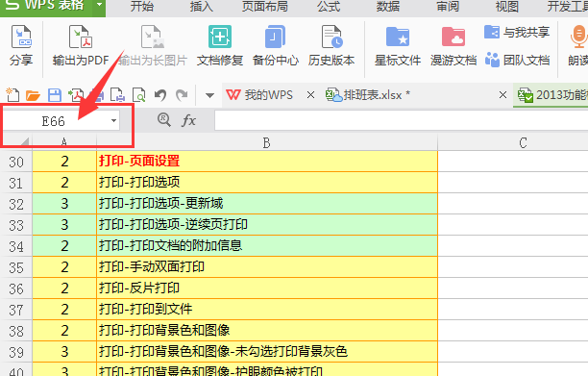Screen dimensions: 588x376
Task: Create a new blank workbook icon
Action: 12,95
